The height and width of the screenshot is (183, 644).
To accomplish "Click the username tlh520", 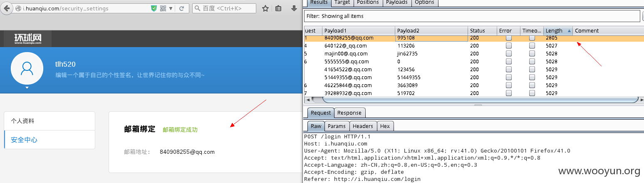I will 65,64.
